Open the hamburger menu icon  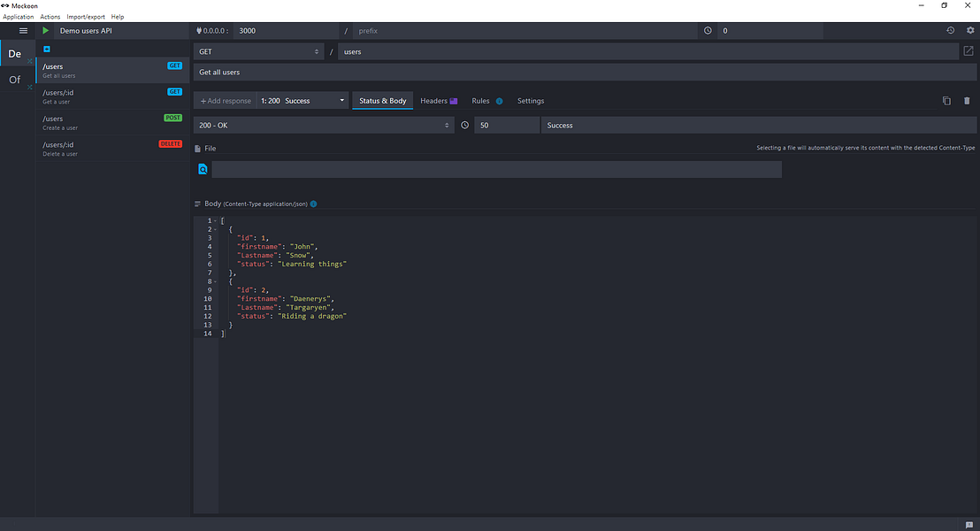[x=23, y=31]
